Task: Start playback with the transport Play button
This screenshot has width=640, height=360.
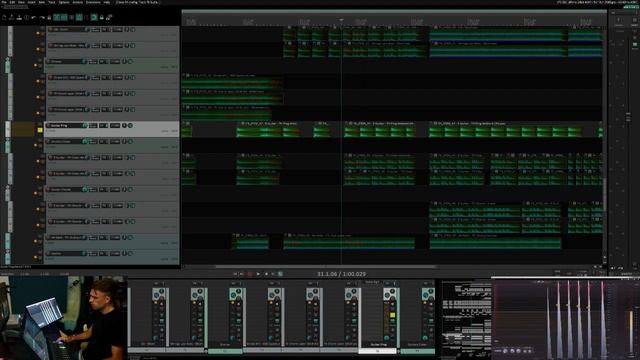Action: (258, 274)
